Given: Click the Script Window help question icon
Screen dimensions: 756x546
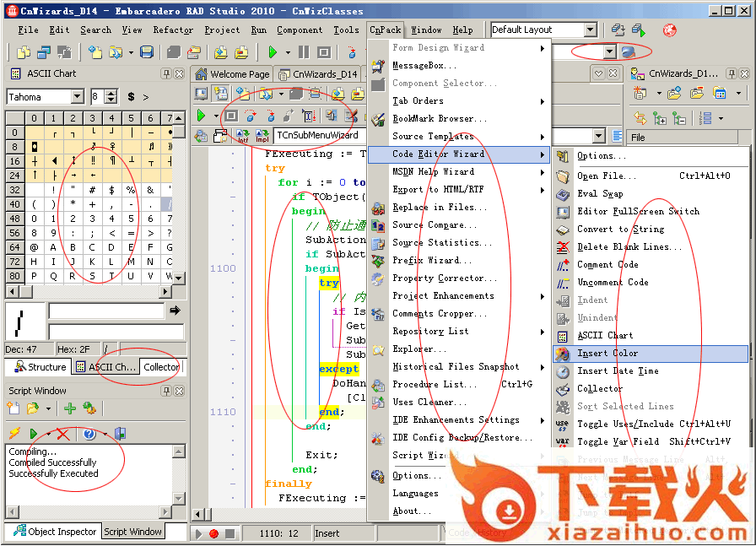Looking at the screenshot, I should coord(89,434).
